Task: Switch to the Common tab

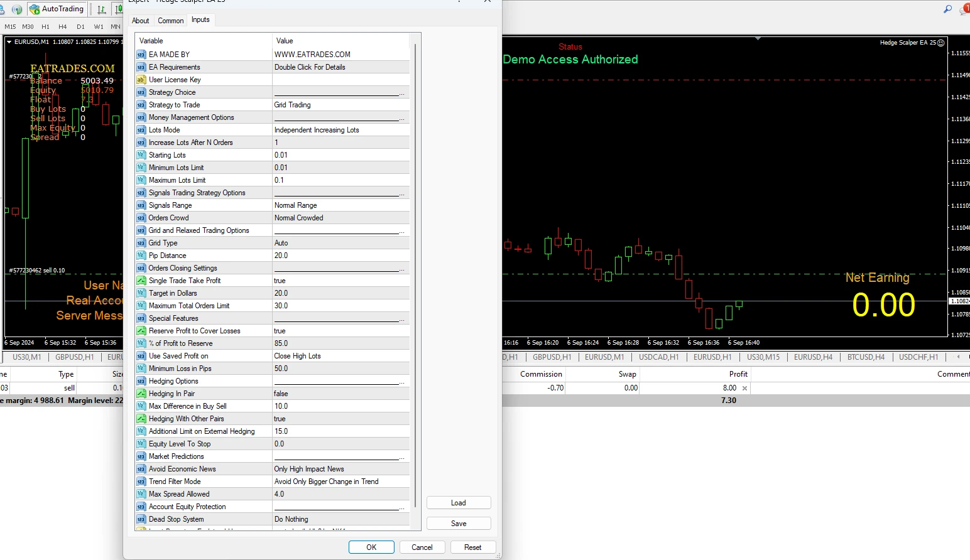Action: (x=170, y=21)
